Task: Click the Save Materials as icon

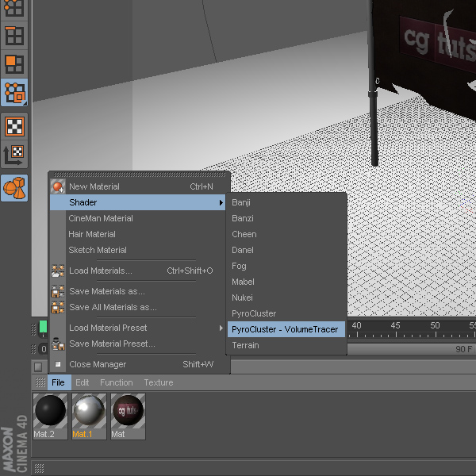Action: [58, 291]
